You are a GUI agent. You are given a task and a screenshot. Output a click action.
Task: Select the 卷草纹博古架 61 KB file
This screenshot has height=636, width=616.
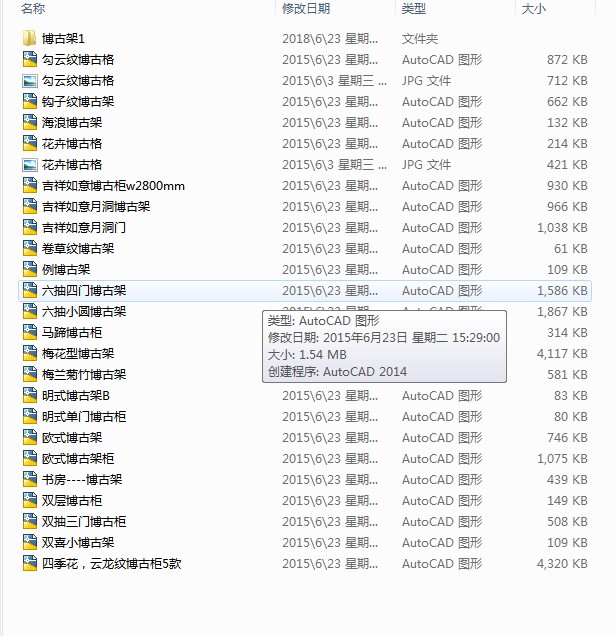pyautogui.click(x=305, y=249)
